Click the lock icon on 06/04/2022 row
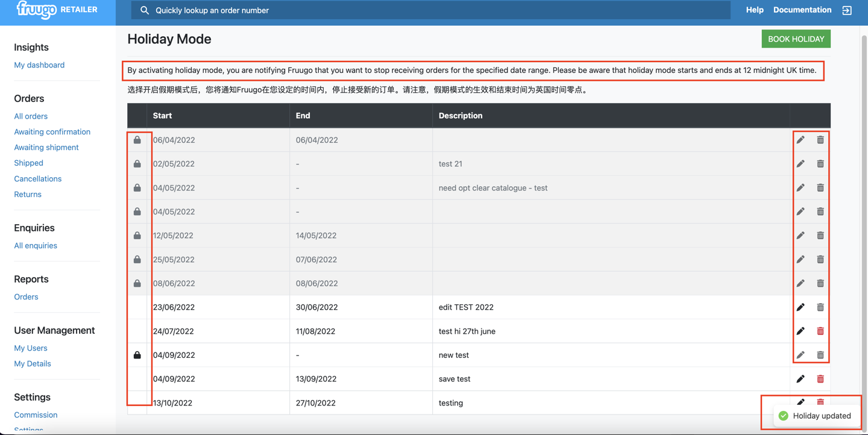Viewport: 868px width, 435px height. pos(137,140)
